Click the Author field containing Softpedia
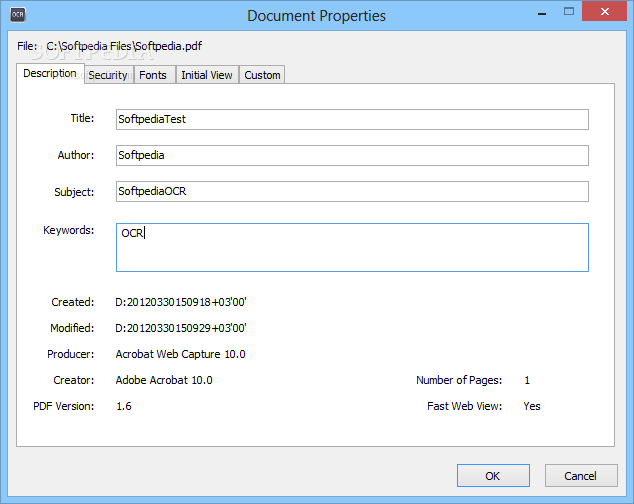The height and width of the screenshot is (504, 634). (x=352, y=155)
